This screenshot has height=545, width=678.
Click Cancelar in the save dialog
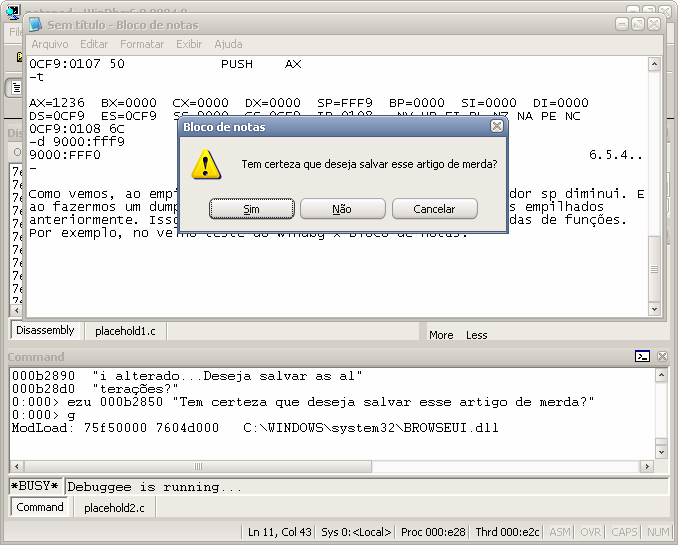pyautogui.click(x=434, y=209)
